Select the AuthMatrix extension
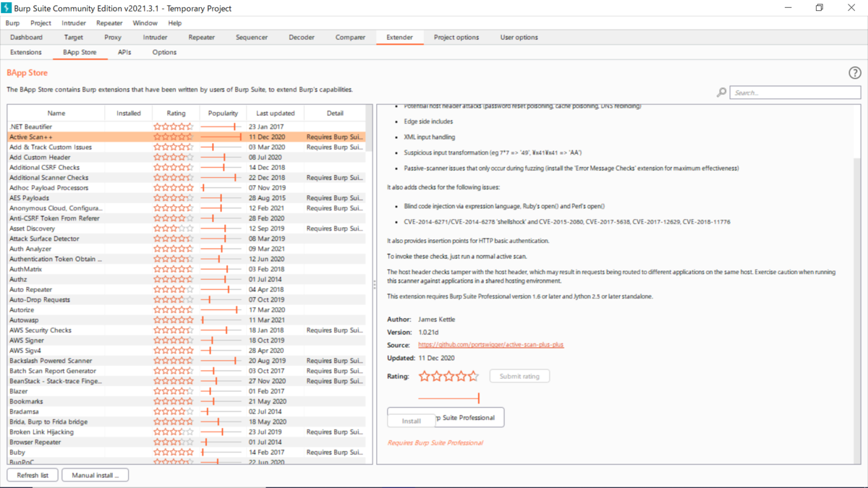The image size is (868, 488). tap(187, 269)
